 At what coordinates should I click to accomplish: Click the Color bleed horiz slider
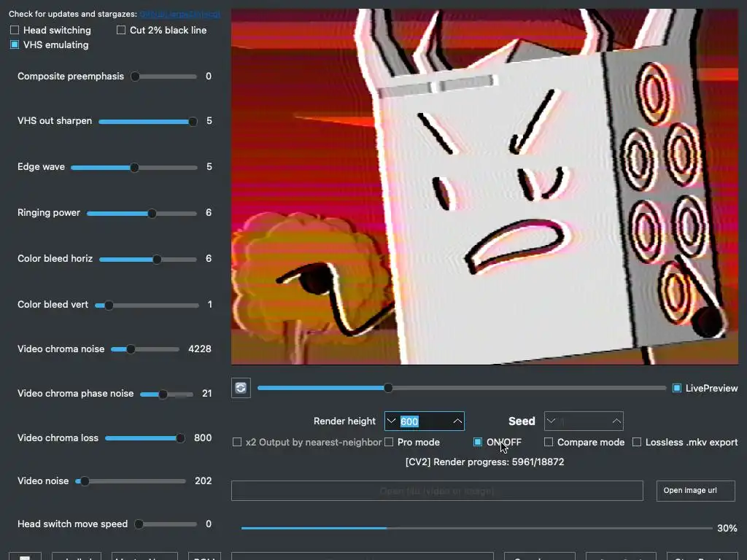coord(148,260)
